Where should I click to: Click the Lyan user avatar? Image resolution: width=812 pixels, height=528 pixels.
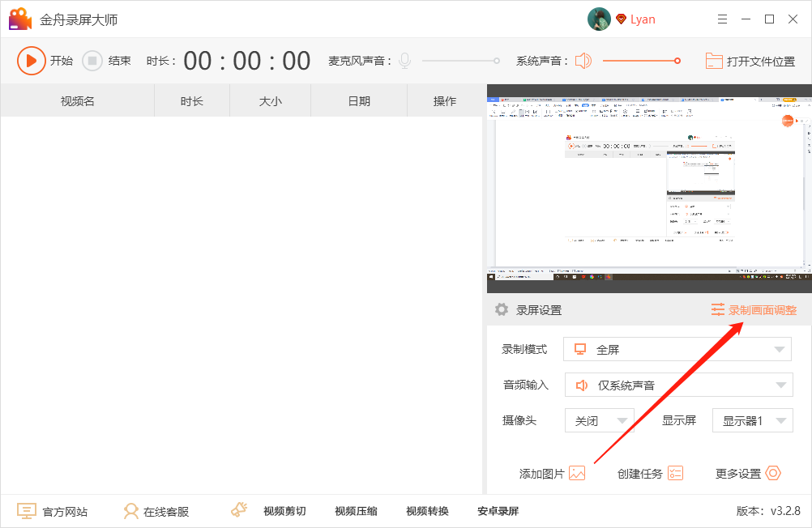599,19
